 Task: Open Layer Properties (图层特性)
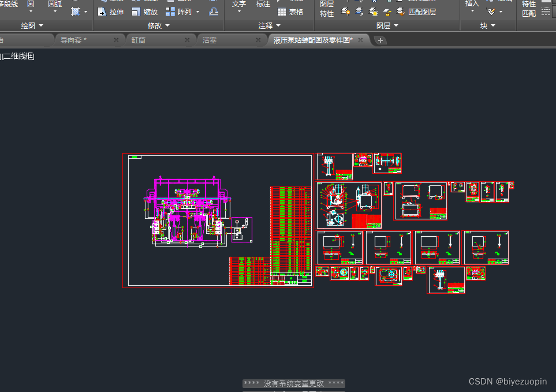click(x=327, y=9)
